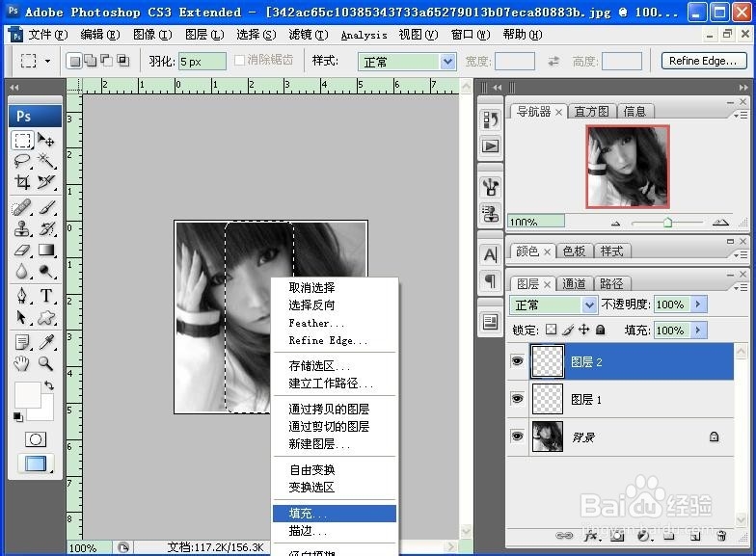This screenshot has height=556, width=756.
Task: Toggle Quick Mask mode
Action: [x=35, y=439]
